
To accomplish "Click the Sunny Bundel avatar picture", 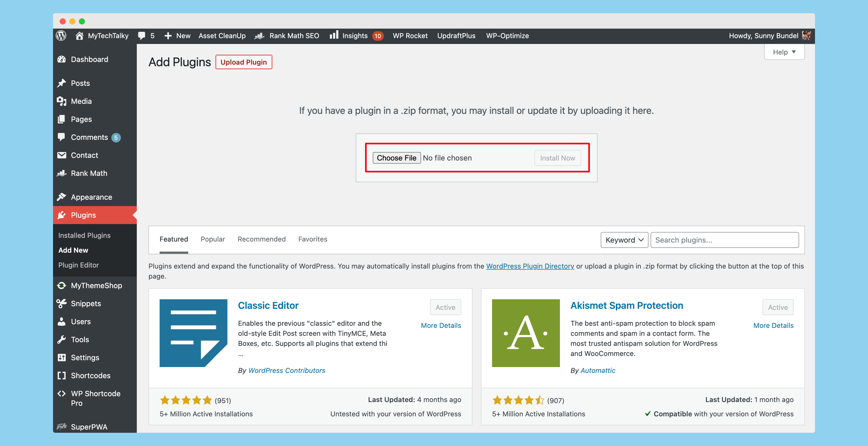I will click(806, 36).
